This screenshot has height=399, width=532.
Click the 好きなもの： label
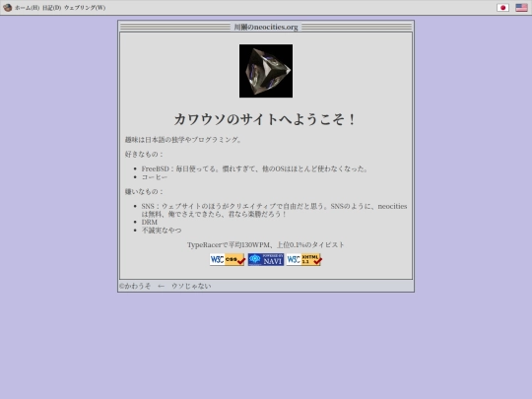[x=144, y=155]
